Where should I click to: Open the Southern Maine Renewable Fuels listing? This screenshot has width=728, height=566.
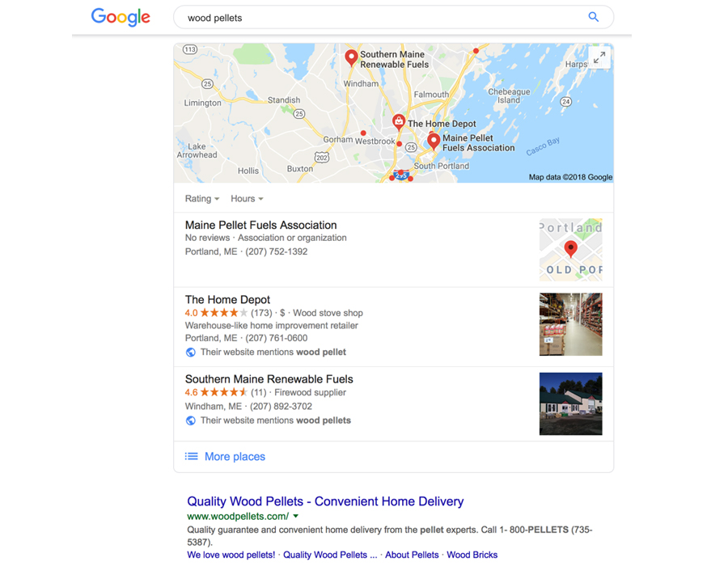(269, 379)
